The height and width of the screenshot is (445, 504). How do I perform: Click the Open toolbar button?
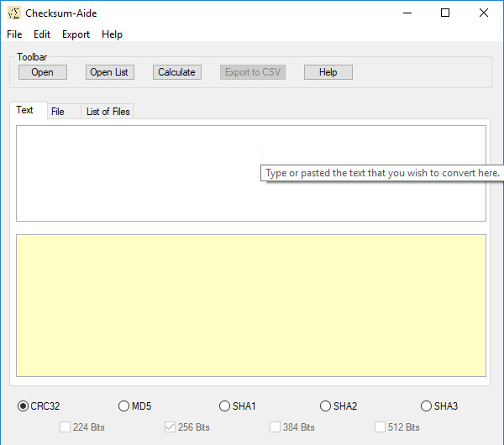pos(43,72)
